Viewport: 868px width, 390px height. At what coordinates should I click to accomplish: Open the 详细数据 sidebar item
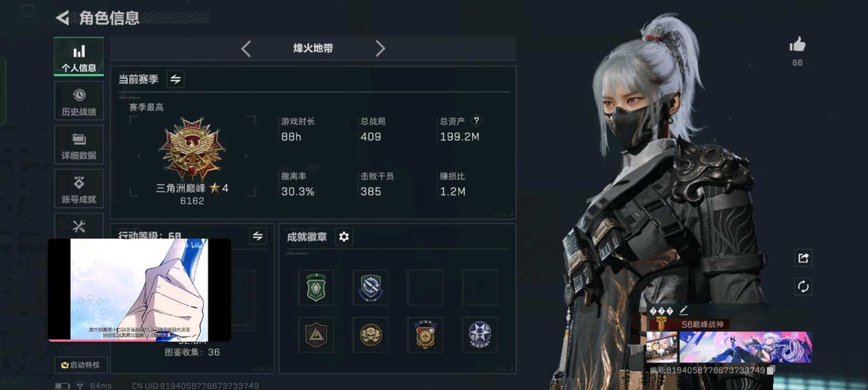point(78,145)
